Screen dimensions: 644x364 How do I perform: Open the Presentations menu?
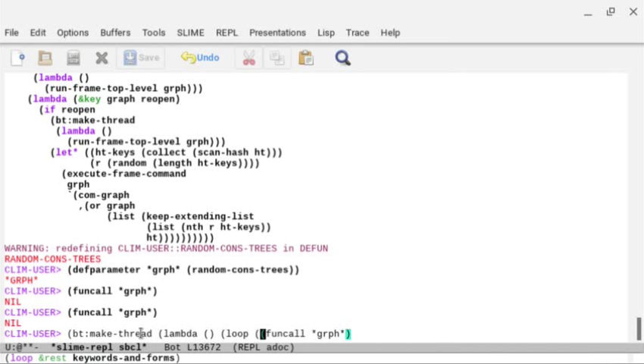(x=277, y=33)
